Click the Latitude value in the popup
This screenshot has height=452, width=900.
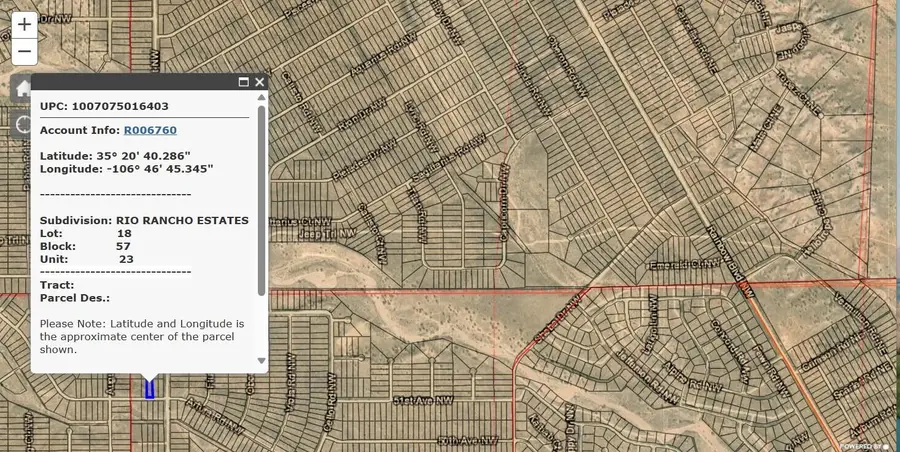[154, 156]
